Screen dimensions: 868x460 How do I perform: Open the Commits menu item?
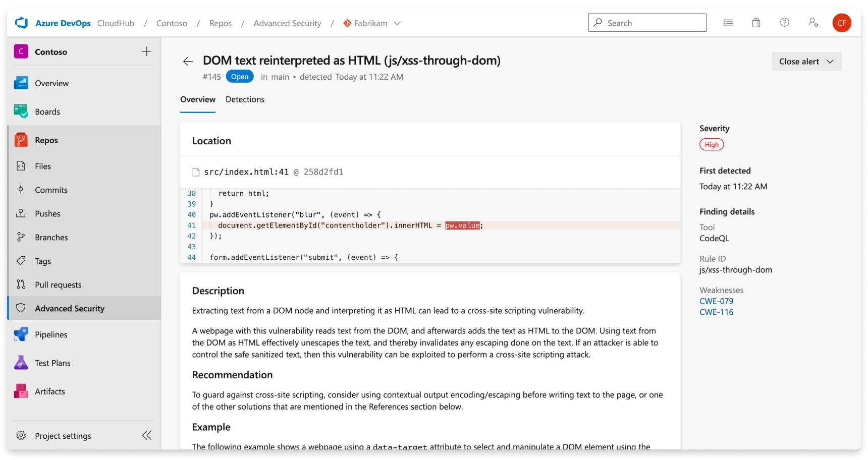click(x=84, y=190)
